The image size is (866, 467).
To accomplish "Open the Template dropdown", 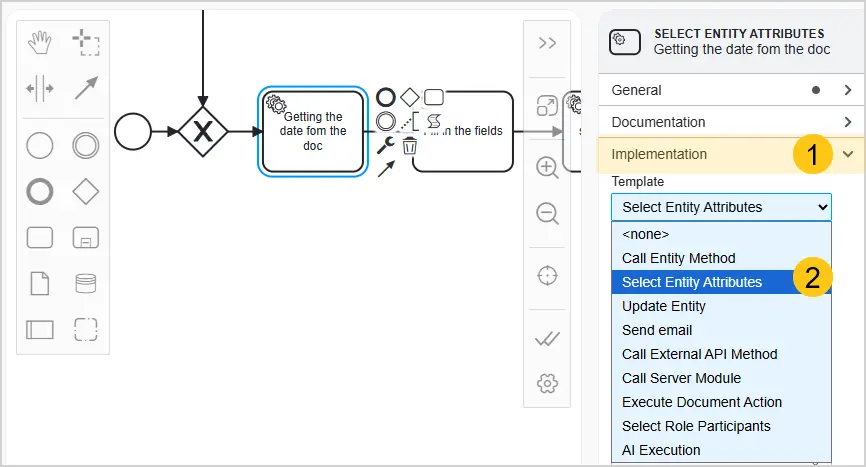I will [721, 207].
